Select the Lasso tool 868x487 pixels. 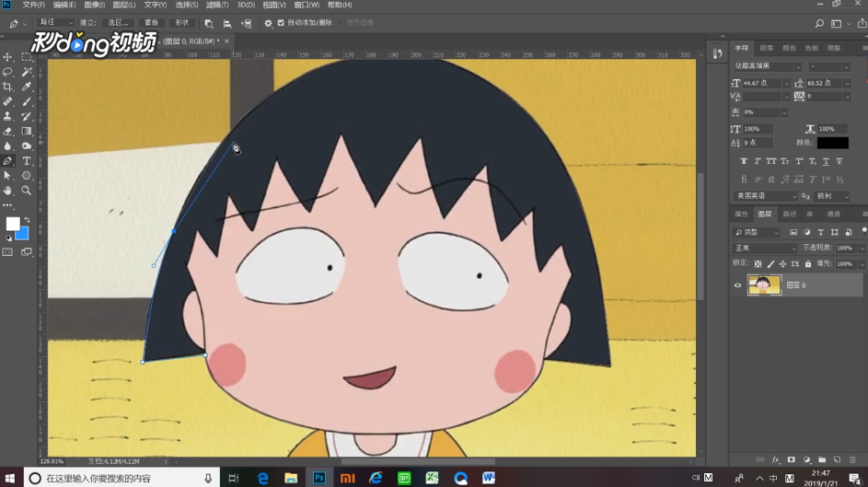(x=7, y=72)
